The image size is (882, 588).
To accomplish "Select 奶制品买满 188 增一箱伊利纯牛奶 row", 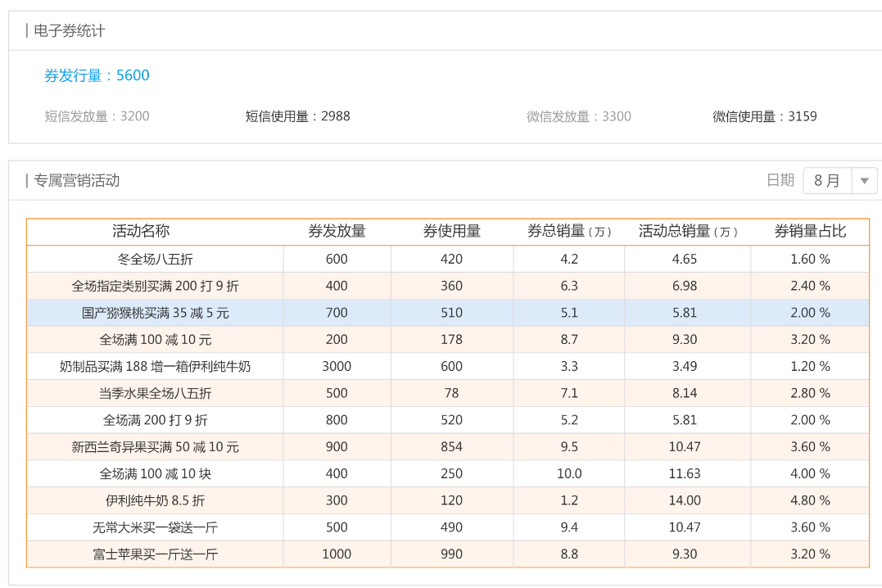I will 448,366.
